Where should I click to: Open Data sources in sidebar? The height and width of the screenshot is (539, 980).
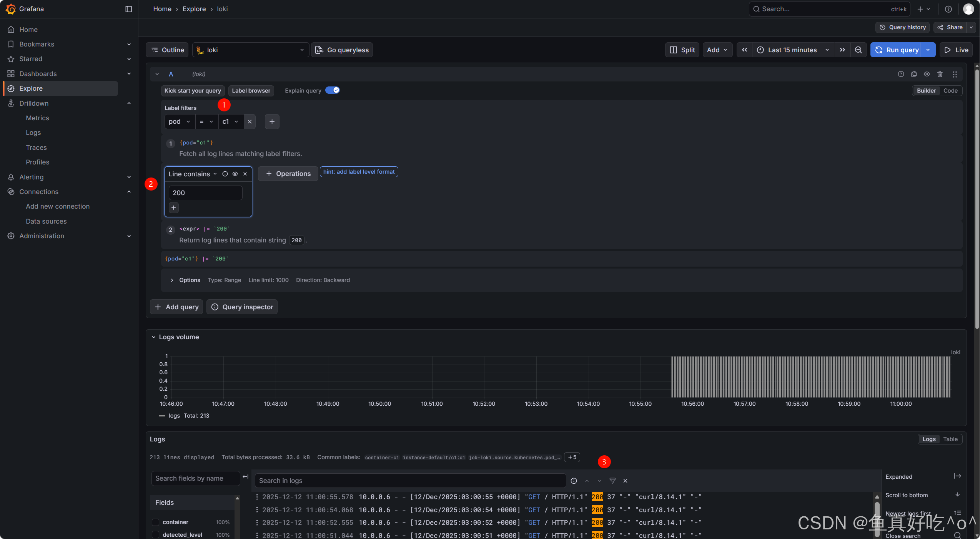(x=46, y=221)
